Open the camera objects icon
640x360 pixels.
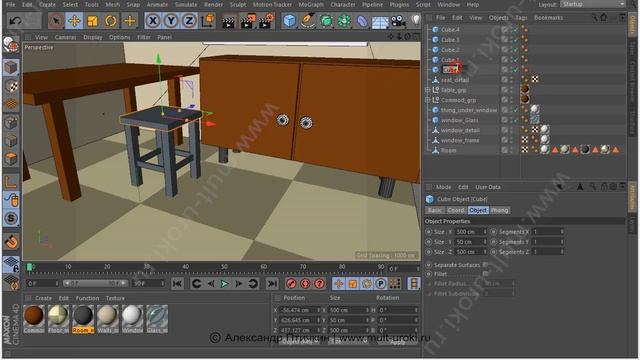398,20
